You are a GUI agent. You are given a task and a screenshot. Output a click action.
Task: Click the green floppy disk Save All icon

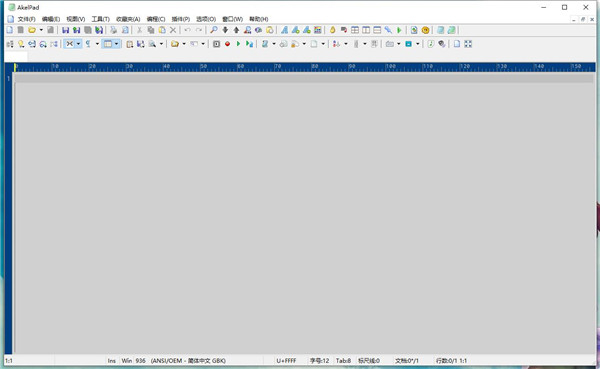[x=77, y=30]
